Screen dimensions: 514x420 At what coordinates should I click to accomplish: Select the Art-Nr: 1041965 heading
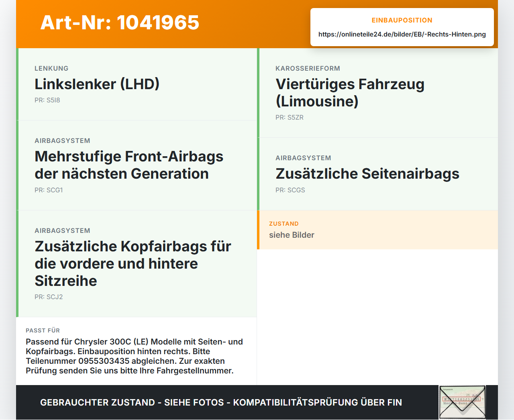coord(120,22)
